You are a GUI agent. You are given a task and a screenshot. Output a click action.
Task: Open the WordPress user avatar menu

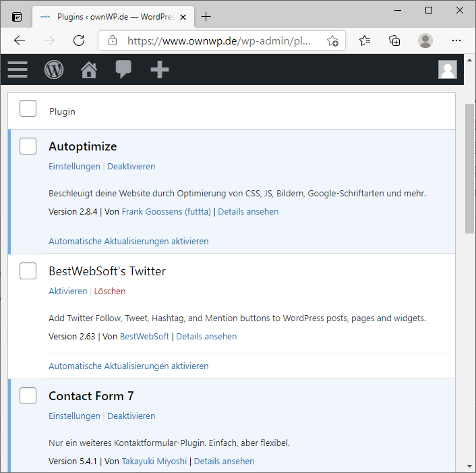pyautogui.click(x=448, y=69)
